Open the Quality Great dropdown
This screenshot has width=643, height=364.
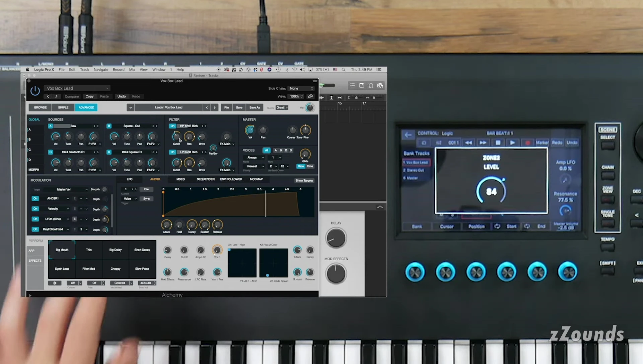coord(282,108)
